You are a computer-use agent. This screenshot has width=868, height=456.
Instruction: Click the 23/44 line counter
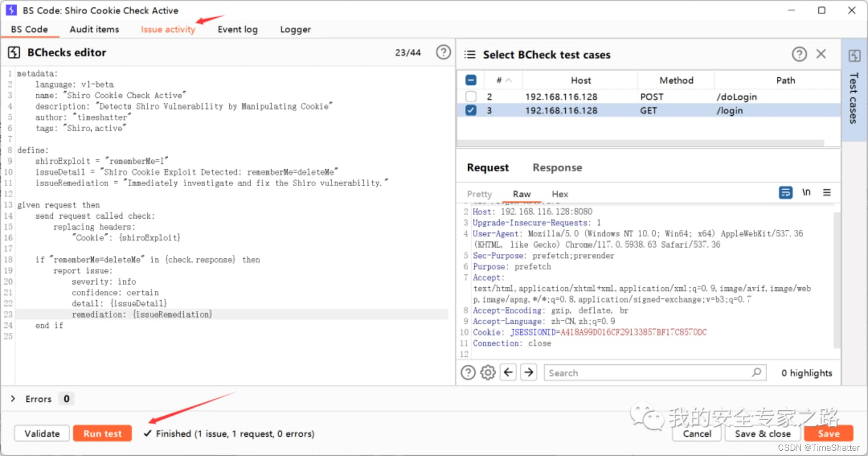[408, 53]
